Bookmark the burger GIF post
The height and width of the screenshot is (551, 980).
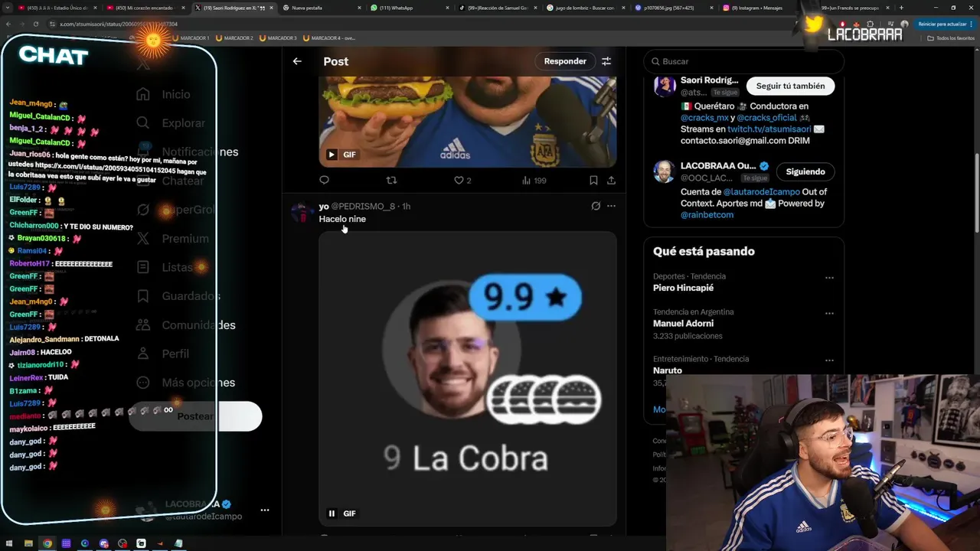pyautogui.click(x=593, y=181)
